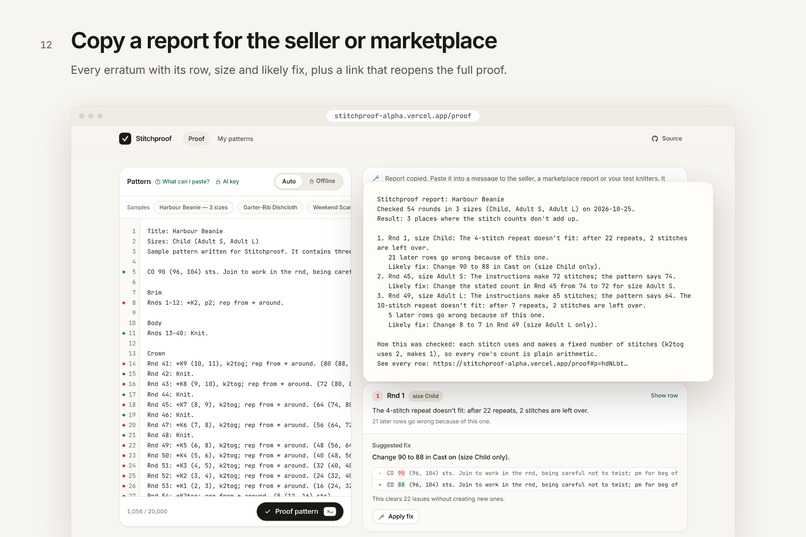This screenshot has width=806, height=537.
Task: Click the 'Report copied' notification wand icon
Action: click(376, 178)
